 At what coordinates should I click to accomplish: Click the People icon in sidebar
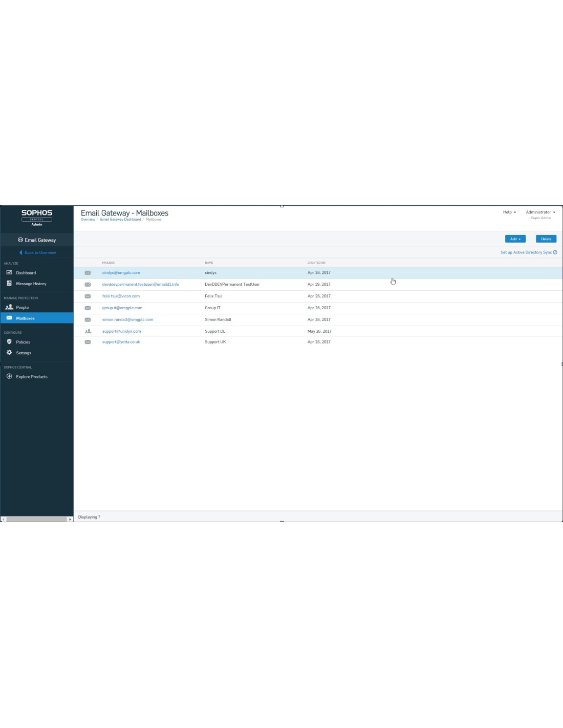(x=9, y=307)
